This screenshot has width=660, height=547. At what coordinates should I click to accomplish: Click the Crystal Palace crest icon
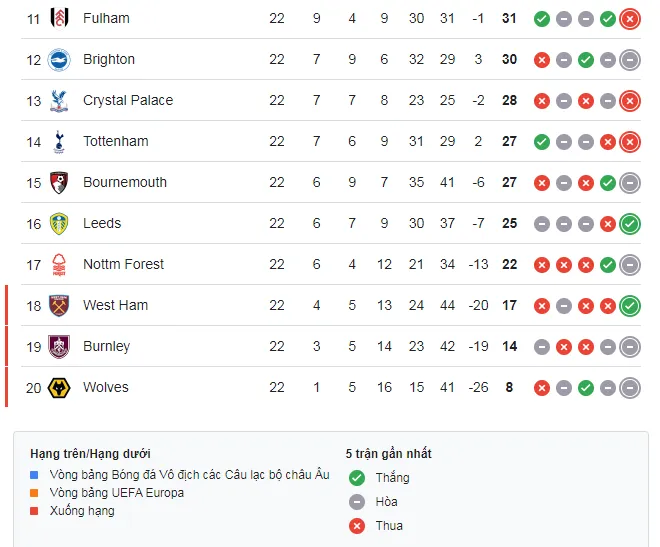point(59,100)
